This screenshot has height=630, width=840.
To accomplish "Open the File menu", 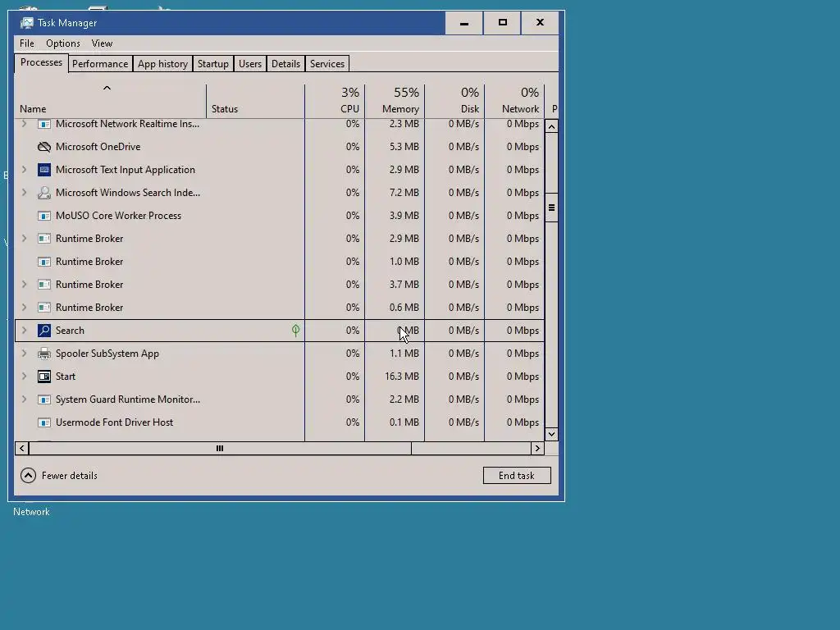I will [27, 43].
